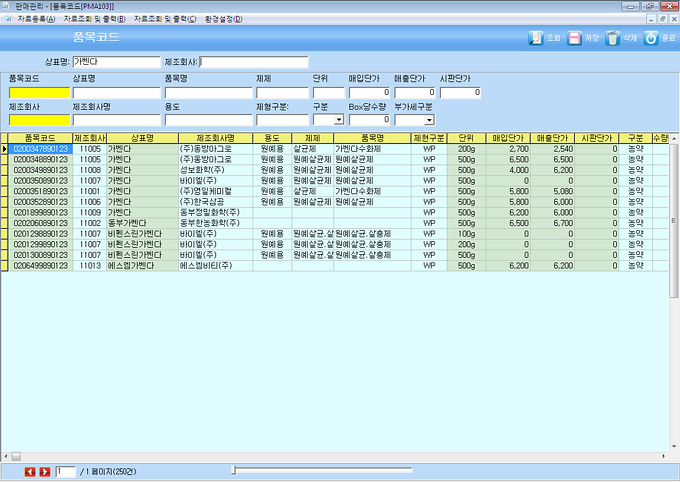Click the page number field showing 1
Viewport: 680px width, 482px height.
tap(65, 472)
